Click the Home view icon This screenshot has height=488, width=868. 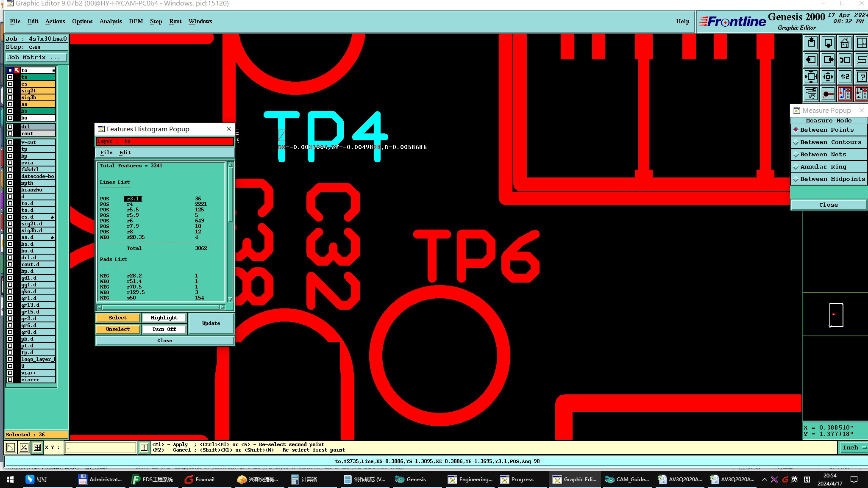[x=845, y=43]
